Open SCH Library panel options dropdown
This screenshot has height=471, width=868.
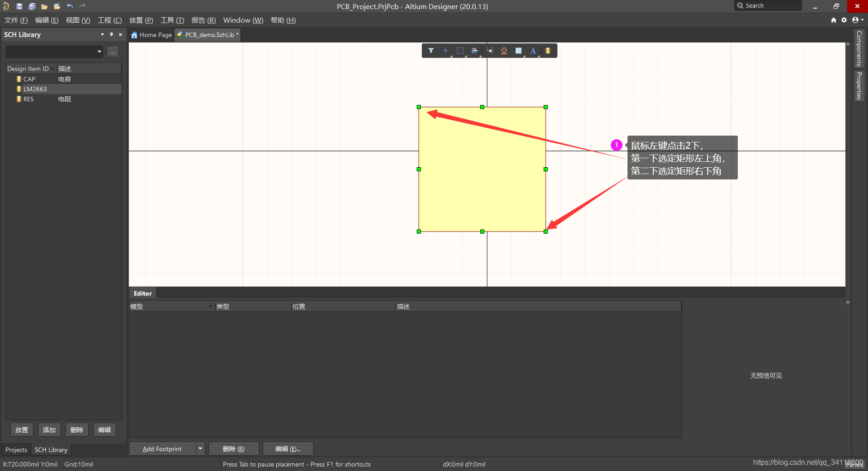[x=102, y=34]
